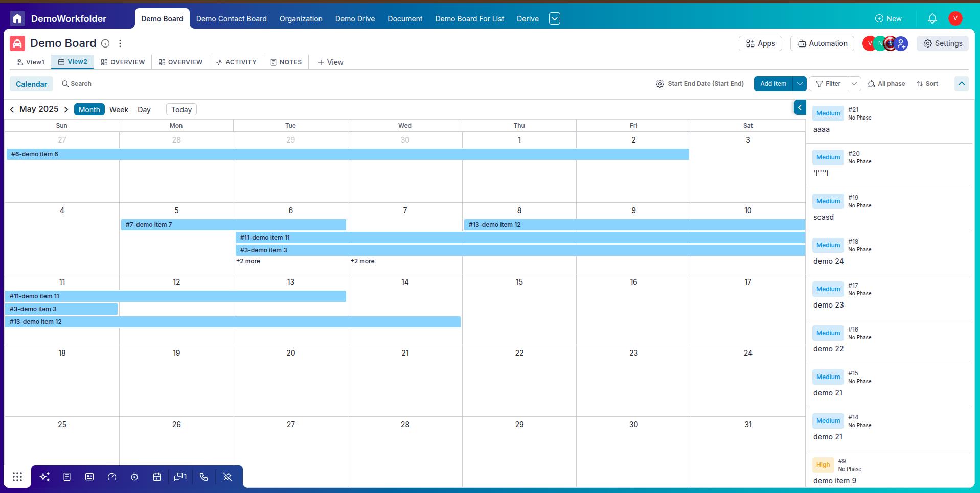Open NOTES tab
This screenshot has width=980, height=493.
[x=286, y=62]
